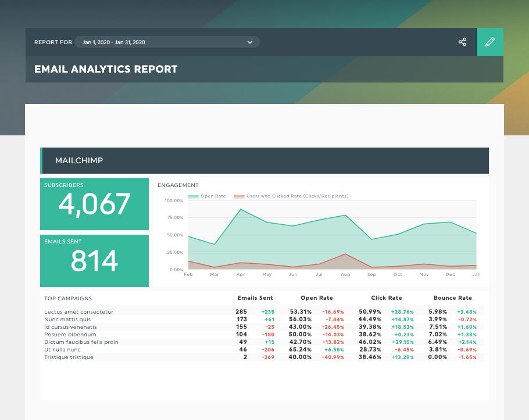Open the Posuere bibendum campaign
The image size is (529, 420).
coord(70,335)
